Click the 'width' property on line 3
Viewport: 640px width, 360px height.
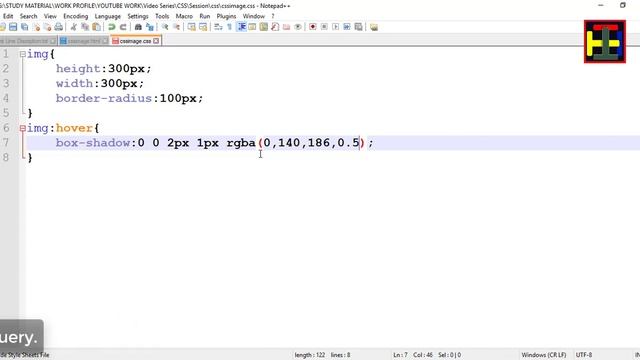(74, 83)
